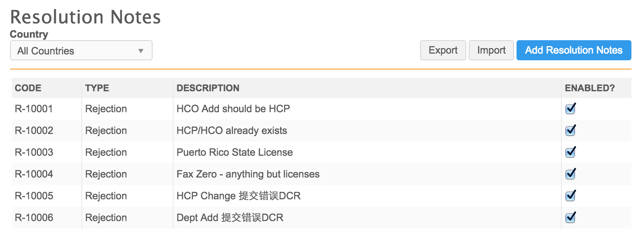Screen dimensions: 644x242
Task: Click the DESCRIPTION column header
Action: 208,88
